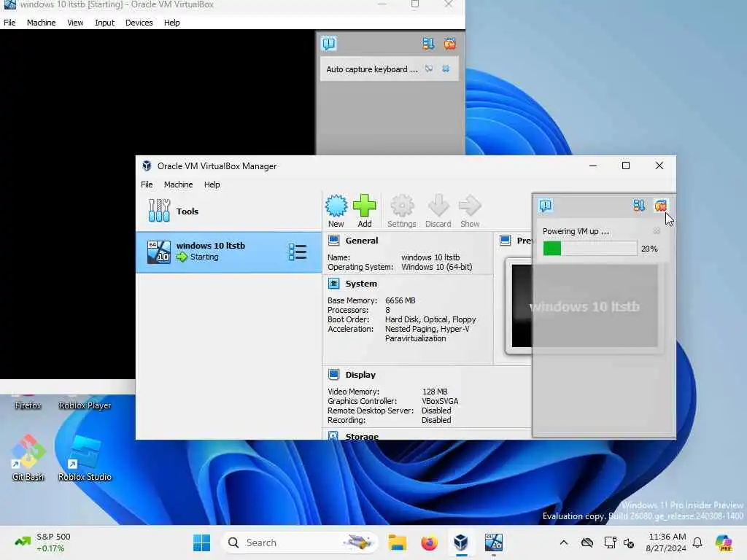Click the Copilot preview icon in taskbar corner
Viewport: 747px width, 560px height.
(723, 542)
